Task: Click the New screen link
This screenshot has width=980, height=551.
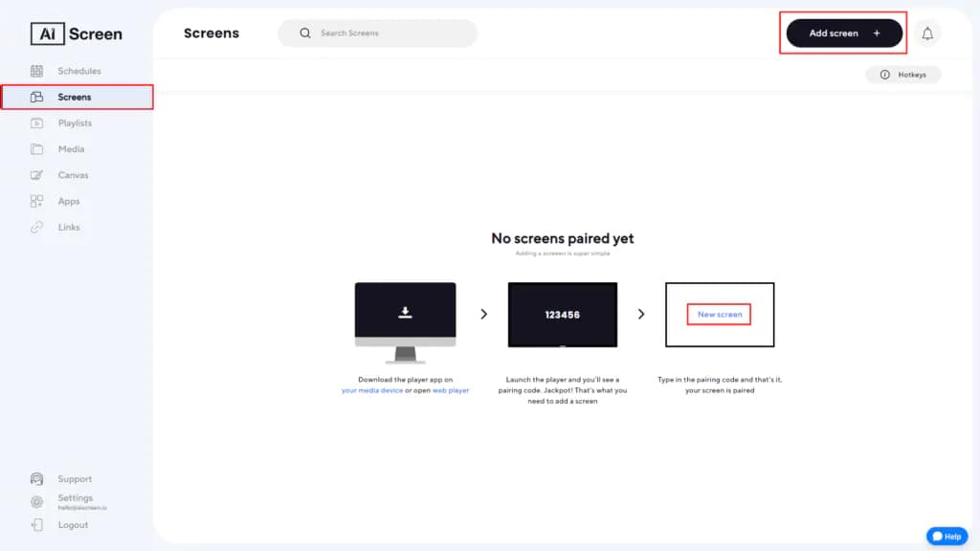Action: coord(720,315)
